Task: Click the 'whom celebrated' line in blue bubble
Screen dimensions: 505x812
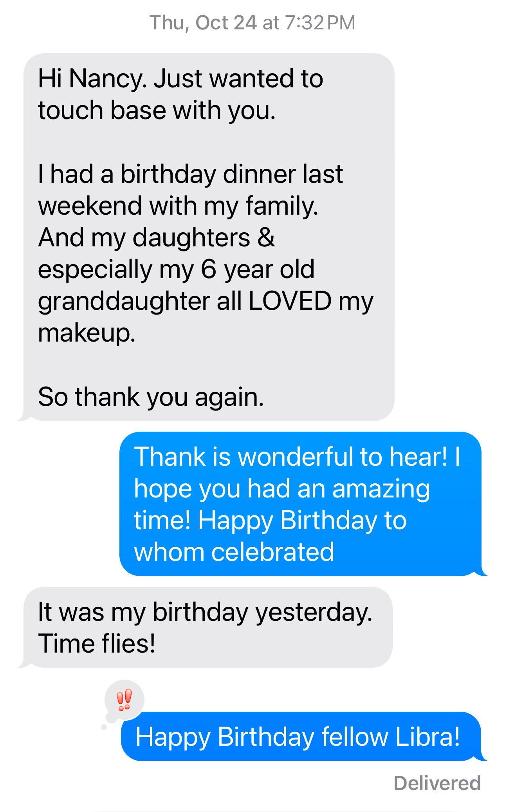Action: pyautogui.click(x=234, y=552)
